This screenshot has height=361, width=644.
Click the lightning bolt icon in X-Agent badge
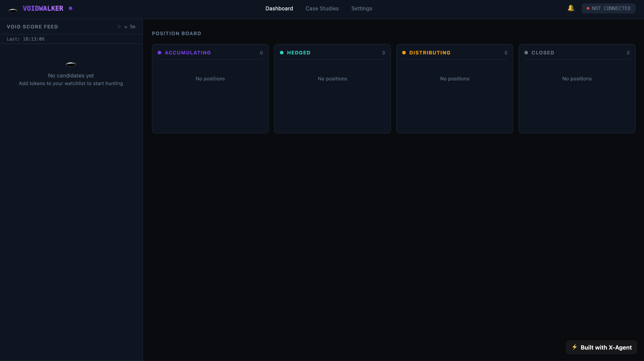tap(575, 347)
